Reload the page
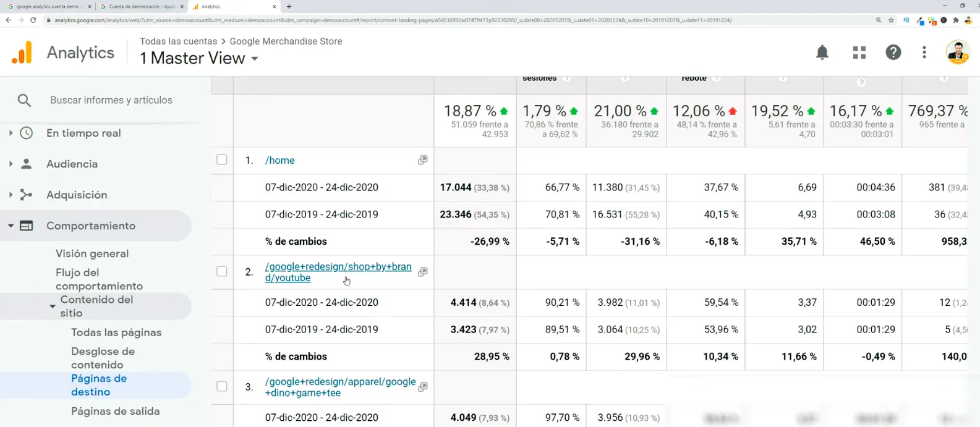The width and height of the screenshot is (980, 427). 33,20
